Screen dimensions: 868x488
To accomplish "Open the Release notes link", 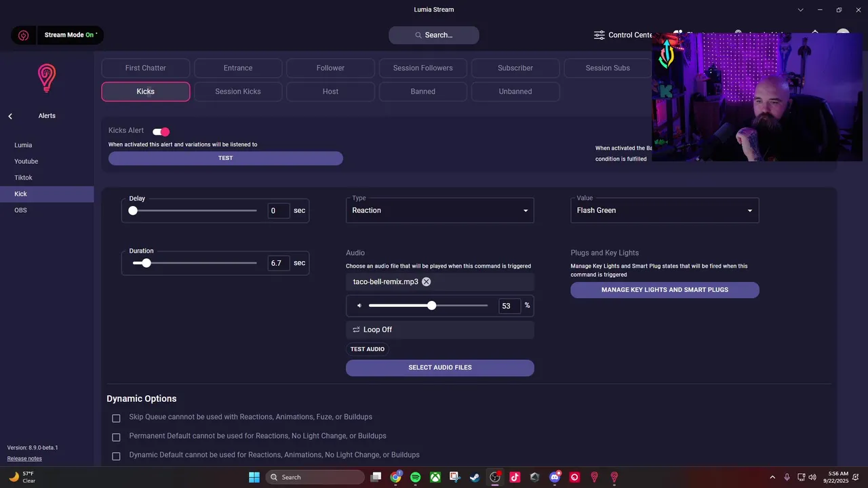I will (24, 459).
